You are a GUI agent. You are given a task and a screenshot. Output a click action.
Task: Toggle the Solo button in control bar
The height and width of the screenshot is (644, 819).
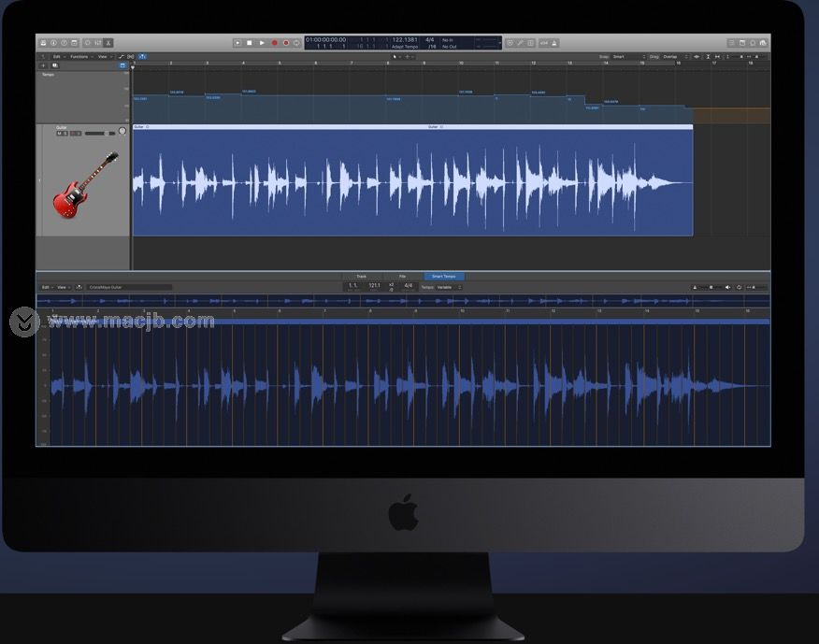click(x=530, y=43)
